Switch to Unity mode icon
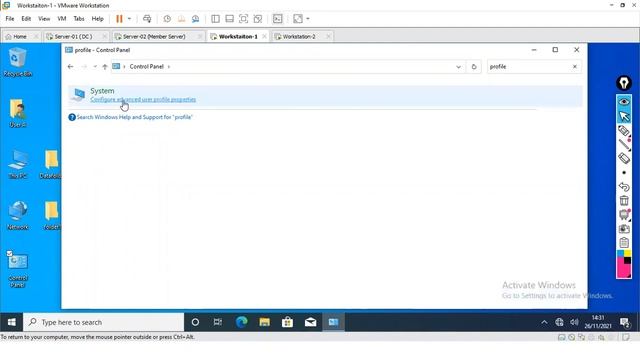 tap(258, 19)
